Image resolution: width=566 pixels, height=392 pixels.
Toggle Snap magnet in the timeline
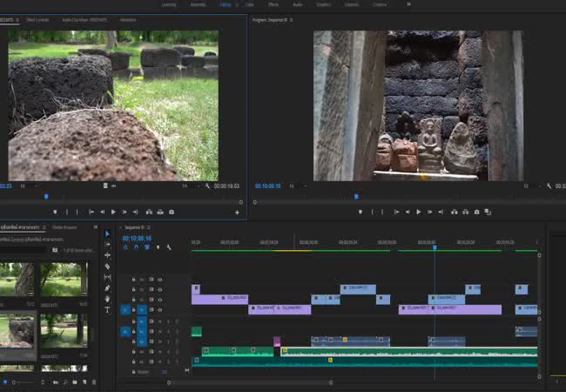pos(136,247)
